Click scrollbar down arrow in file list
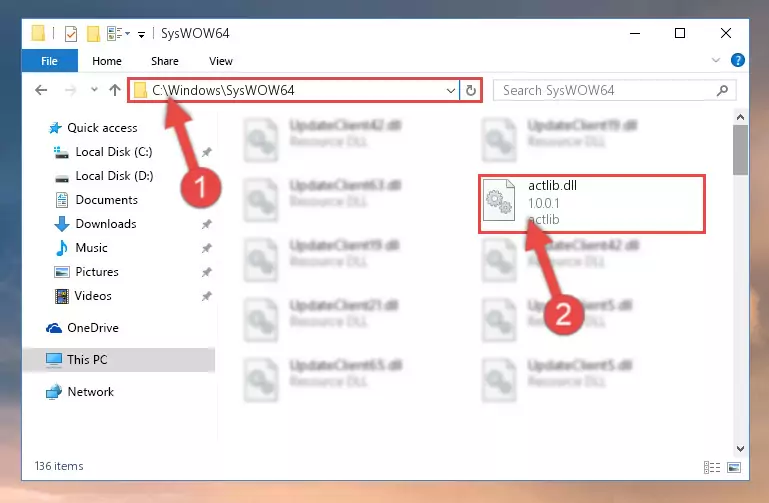The image size is (769, 503). [741, 449]
